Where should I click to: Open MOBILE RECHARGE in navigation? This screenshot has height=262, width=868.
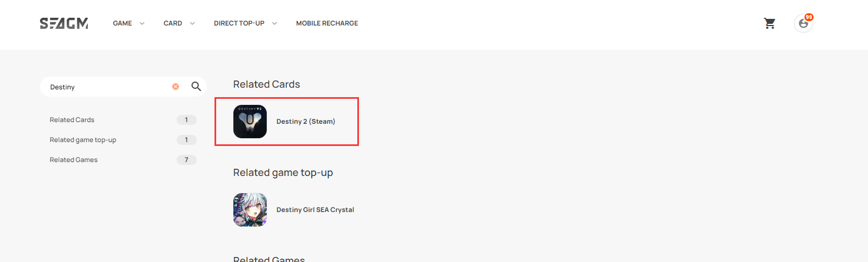pyautogui.click(x=327, y=23)
